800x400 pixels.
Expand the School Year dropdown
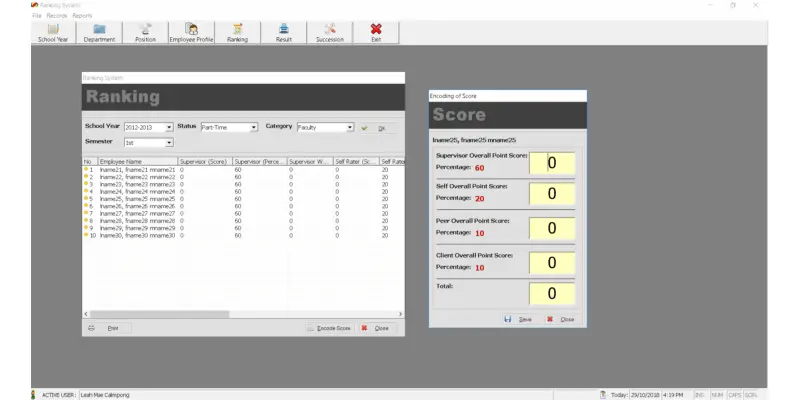tap(168, 127)
